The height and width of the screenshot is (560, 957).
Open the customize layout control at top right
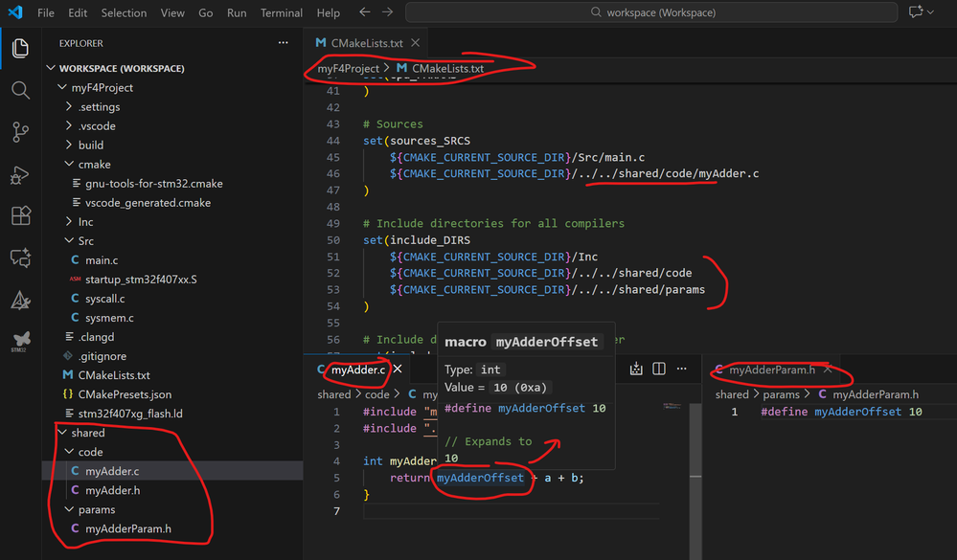pos(918,12)
